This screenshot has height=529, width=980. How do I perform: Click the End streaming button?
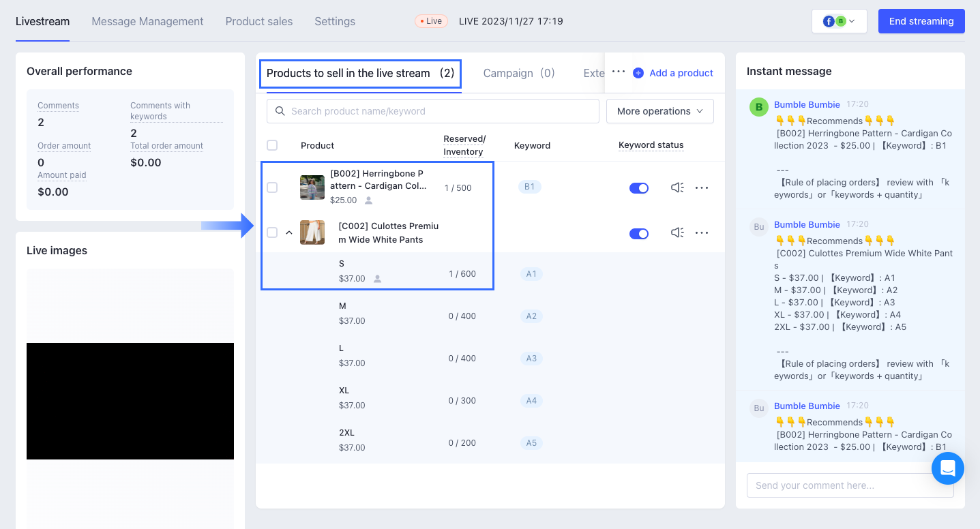(921, 21)
